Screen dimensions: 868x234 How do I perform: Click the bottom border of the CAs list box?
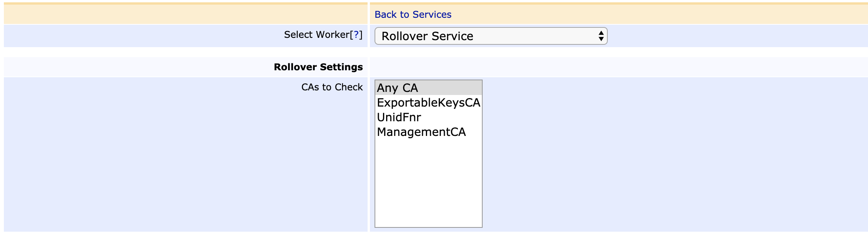coord(428,227)
